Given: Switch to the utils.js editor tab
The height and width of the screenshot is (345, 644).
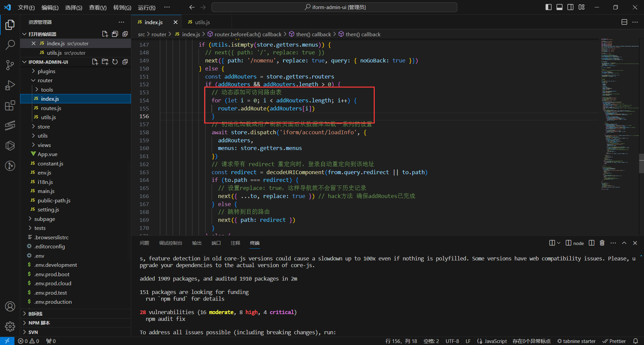Looking at the screenshot, I should click(x=202, y=22).
